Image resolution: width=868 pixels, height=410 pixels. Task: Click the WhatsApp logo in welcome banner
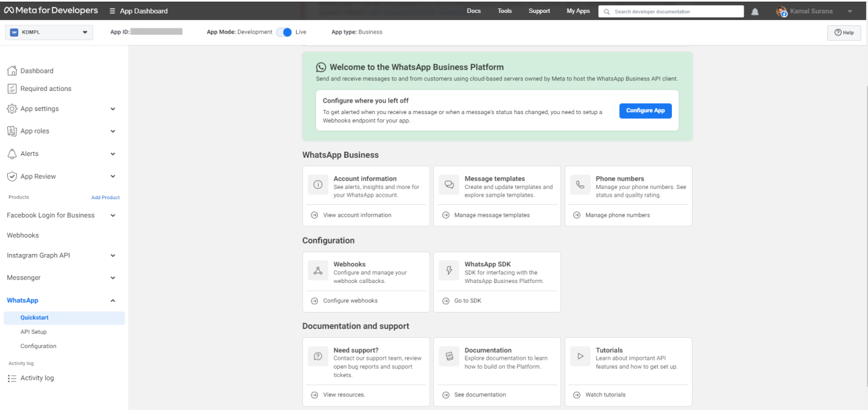(321, 67)
